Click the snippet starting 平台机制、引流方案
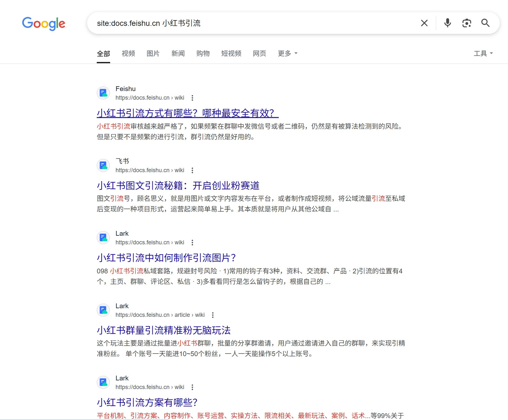The width and height of the screenshot is (508, 420). click(x=250, y=416)
